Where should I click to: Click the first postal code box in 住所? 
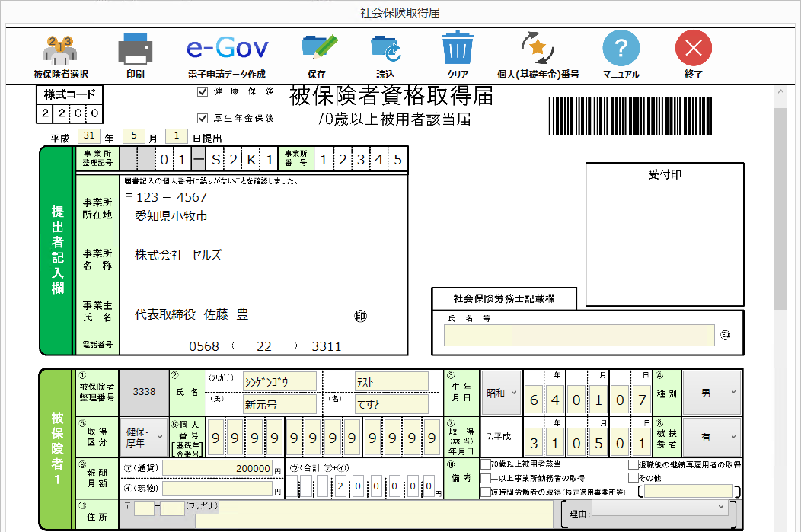point(144,508)
